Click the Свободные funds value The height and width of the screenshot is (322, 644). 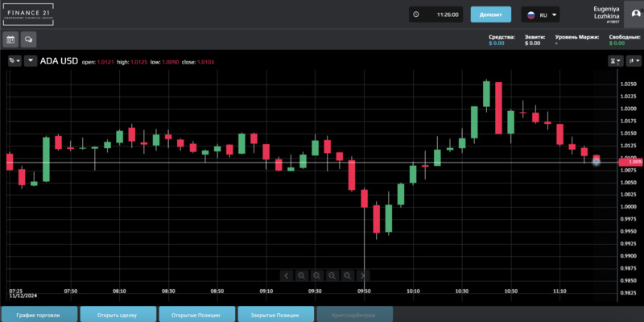(x=617, y=43)
